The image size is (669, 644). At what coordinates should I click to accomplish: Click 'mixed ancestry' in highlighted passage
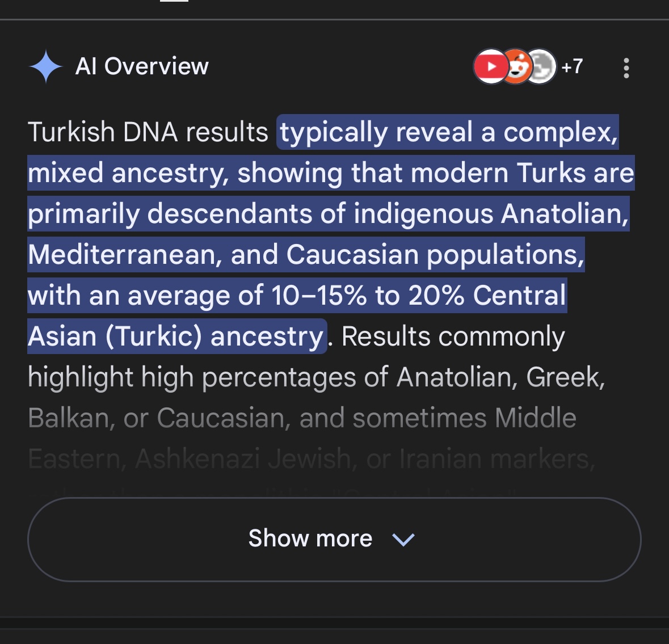(x=128, y=173)
